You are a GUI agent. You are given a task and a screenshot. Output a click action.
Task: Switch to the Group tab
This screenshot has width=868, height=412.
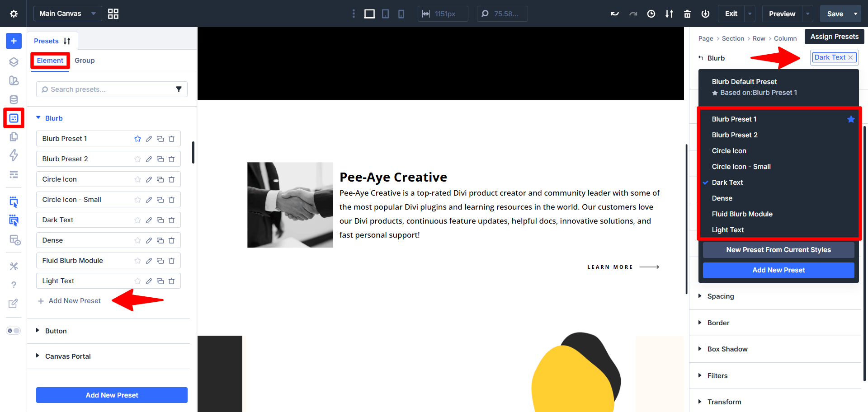[85, 61]
